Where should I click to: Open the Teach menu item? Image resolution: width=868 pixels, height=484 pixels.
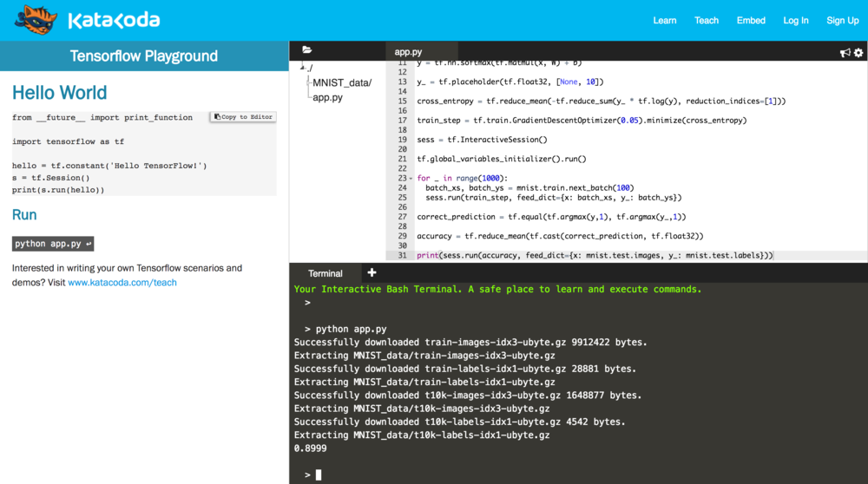point(707,21)
